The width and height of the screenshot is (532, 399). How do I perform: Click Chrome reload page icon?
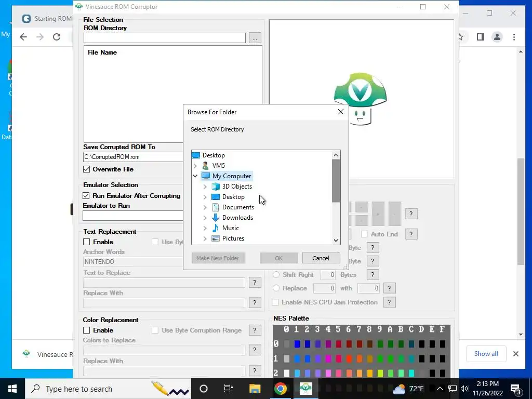coord(57,37)
